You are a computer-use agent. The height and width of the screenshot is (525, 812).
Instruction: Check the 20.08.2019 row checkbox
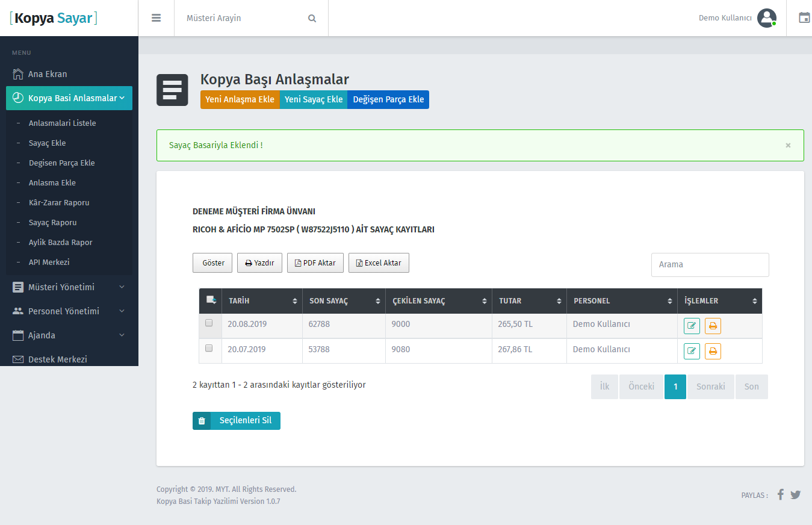tap(209, 323)
